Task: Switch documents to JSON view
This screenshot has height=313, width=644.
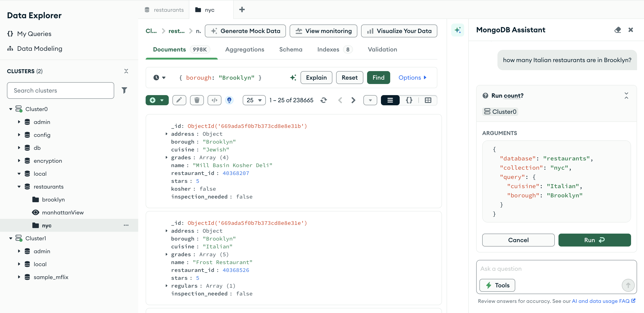Action: point(409,100)
